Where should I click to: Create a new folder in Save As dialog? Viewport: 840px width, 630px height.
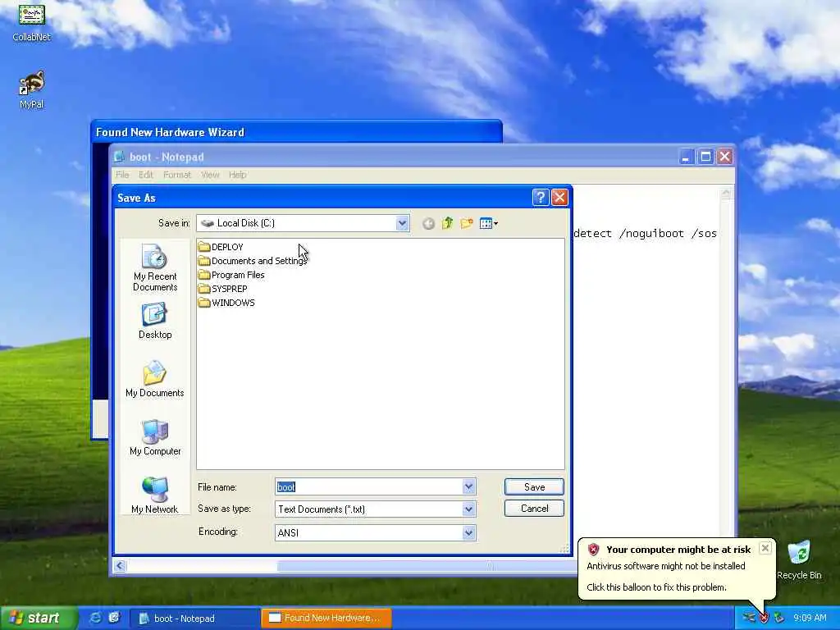pyautogui.click(x=467, y=223)
